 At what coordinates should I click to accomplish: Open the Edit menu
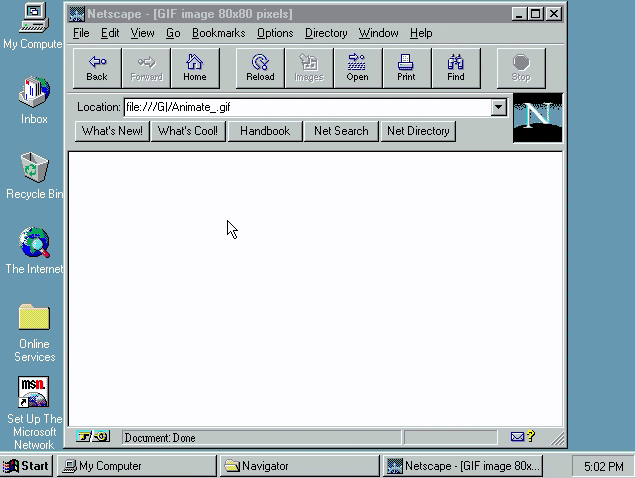pyautogui.click(x=110, y=33)
